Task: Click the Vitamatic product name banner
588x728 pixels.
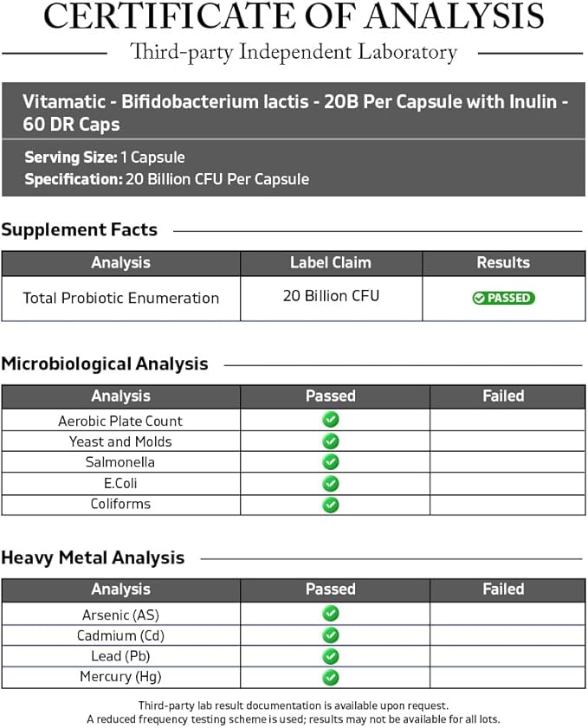Action: tap(294, 113)
